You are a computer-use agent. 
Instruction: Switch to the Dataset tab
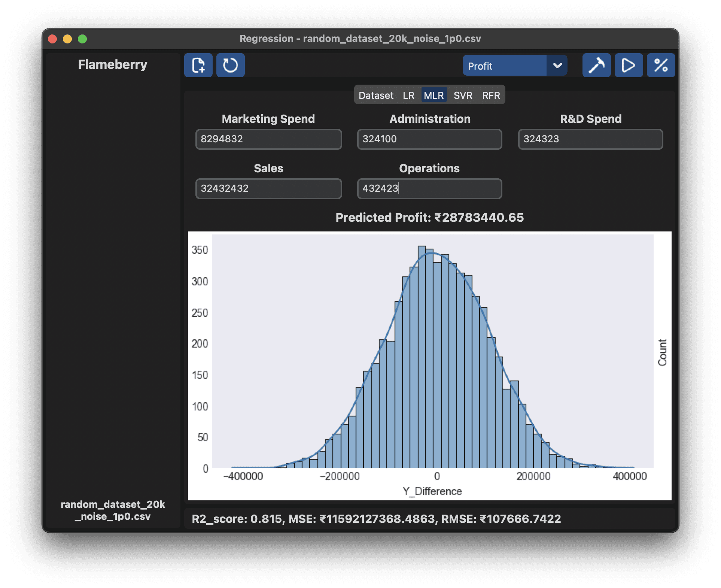pyautogui.click(x=375, y=96)
